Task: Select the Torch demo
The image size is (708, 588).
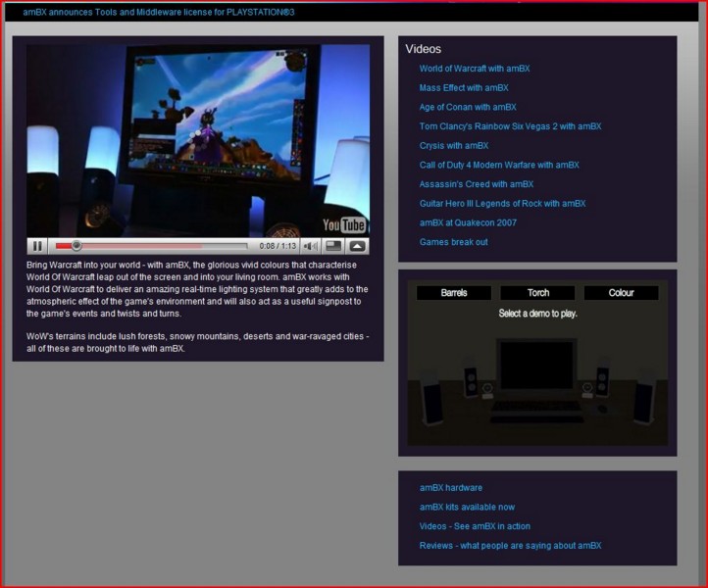Action: 537,293
